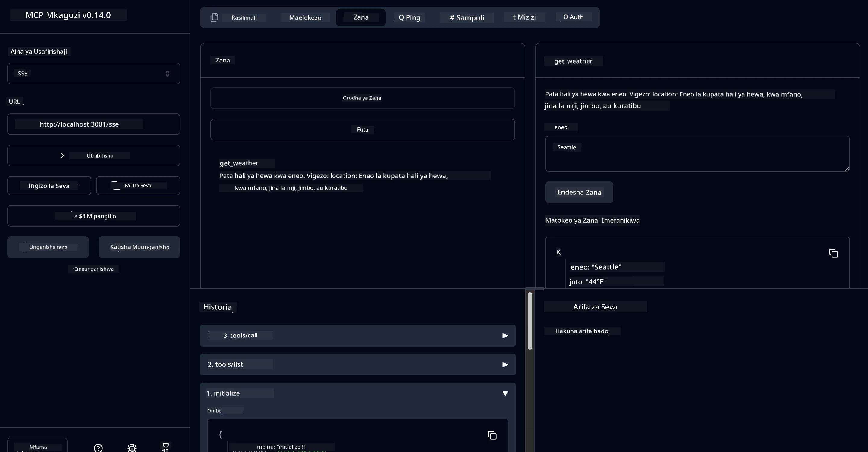The width and height of the screenshot is (868, 452).
Task: Click the Historia heading
Action: [x=218, y=307]
